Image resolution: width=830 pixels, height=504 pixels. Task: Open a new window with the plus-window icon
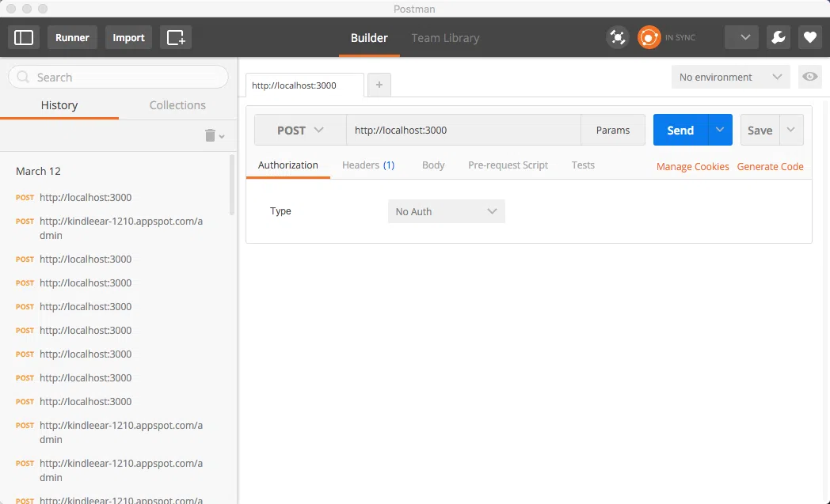(x=176, y=37)
